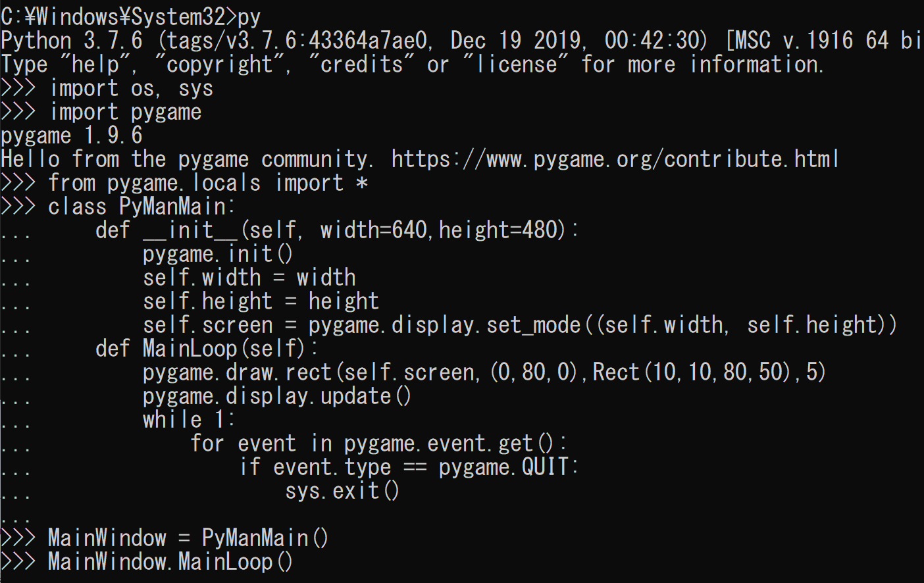Screen dimensions: 924x583
Task: Click the pygame.org contribute URL
Action: click(615, 159)
